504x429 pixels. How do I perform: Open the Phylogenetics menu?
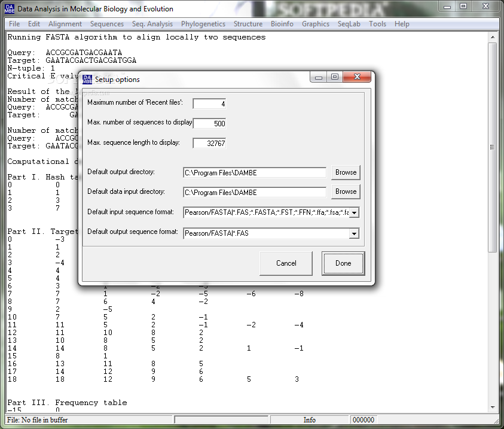click(203, 24)
